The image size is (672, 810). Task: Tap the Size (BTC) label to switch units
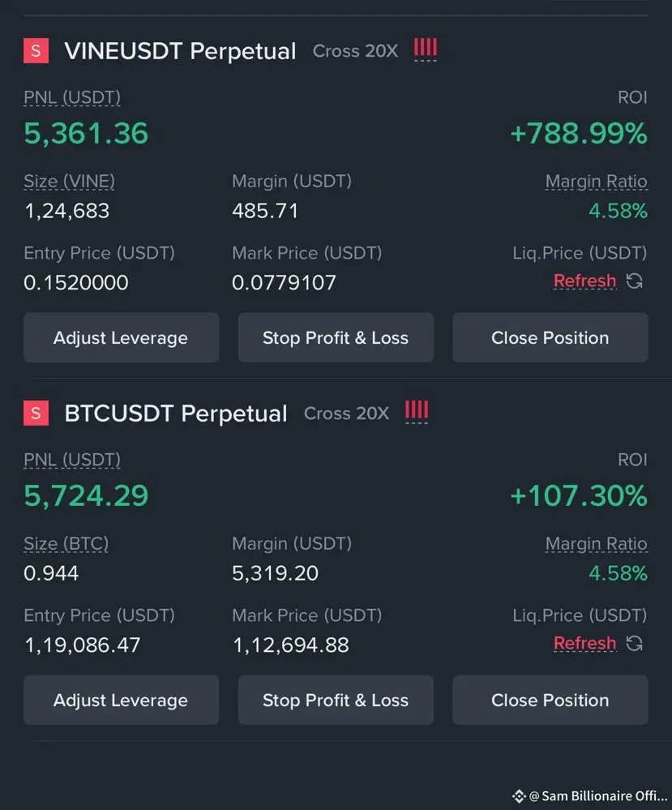click(66, 543)
